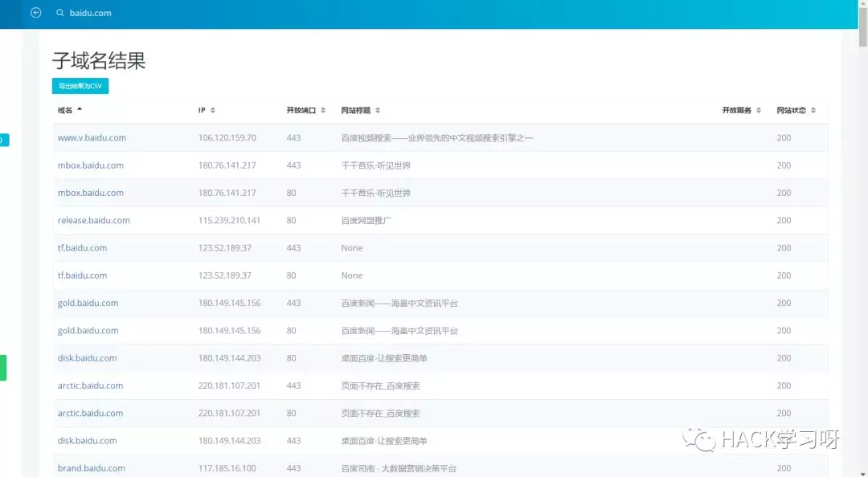Sort by 开放服务 column arrows
The height and width of the screenshot is (477, 868).
tap(759, 110)
